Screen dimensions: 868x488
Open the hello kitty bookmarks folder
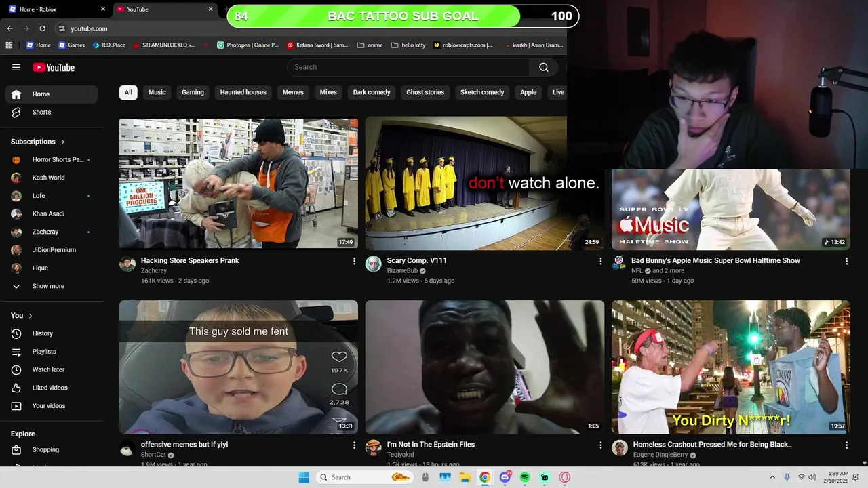(x=409, y=45)
